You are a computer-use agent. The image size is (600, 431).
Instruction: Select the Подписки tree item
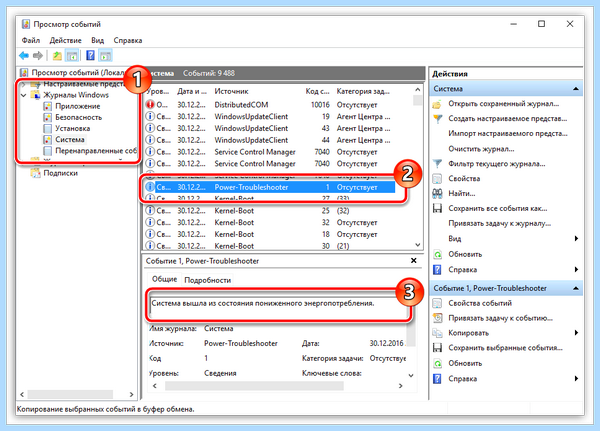(60, 173)
